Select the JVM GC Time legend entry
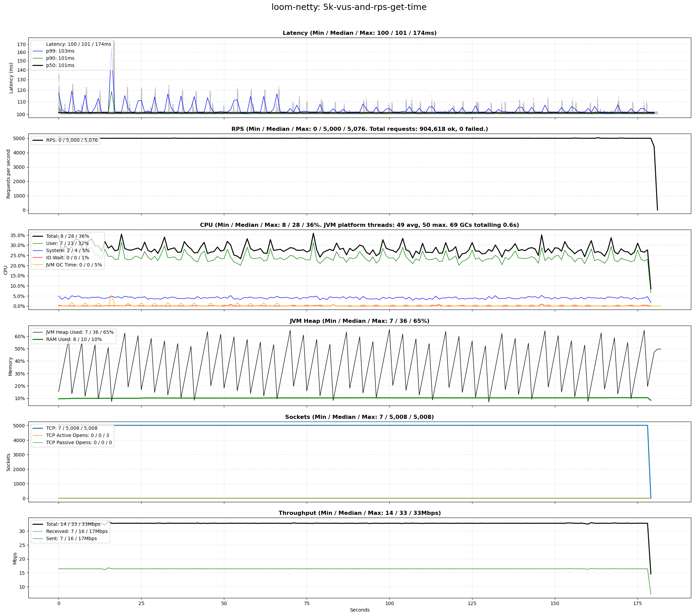Image resolution: width=694 pixels, height=616 pixels. pyautogui.click(x=74, y=265)
